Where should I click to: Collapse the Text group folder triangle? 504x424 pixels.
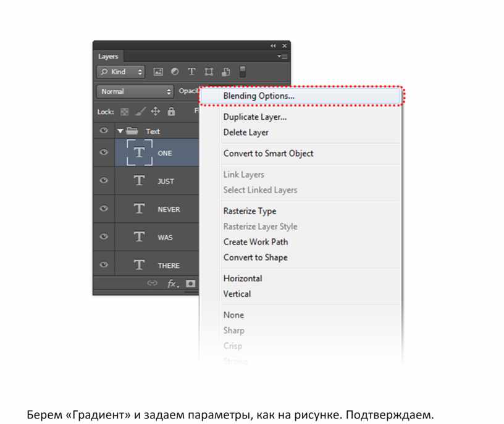pos(120,131)
